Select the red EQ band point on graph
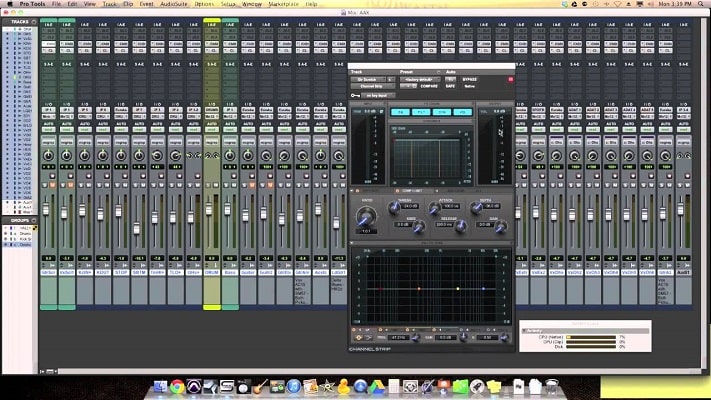Viewport: 711px width, 400px height. tap(380, 288)
